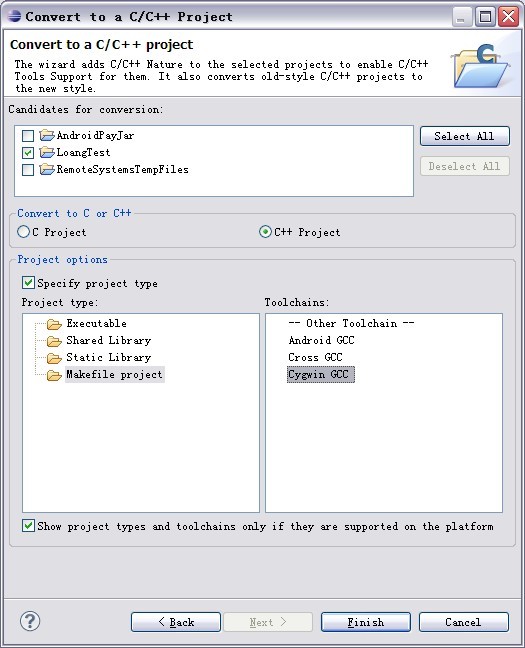
Task: Disable the show only supported toolchains checkbox
Action: point(28,526)
